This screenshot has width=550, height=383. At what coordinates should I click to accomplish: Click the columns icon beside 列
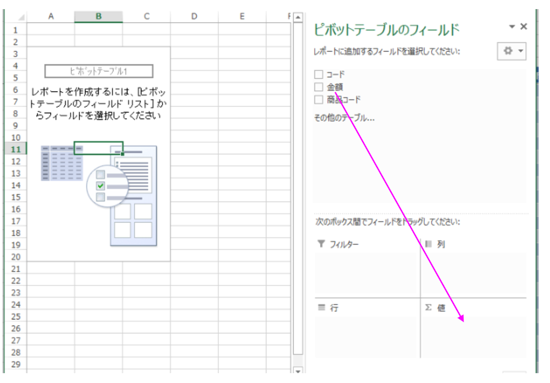[428, 244]
